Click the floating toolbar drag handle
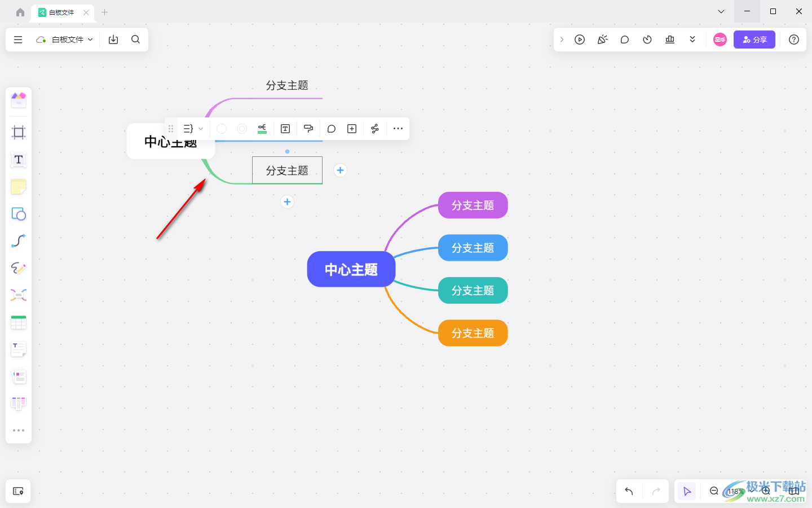This screenshot has height=508, width=812. click(x=171, y=129)
